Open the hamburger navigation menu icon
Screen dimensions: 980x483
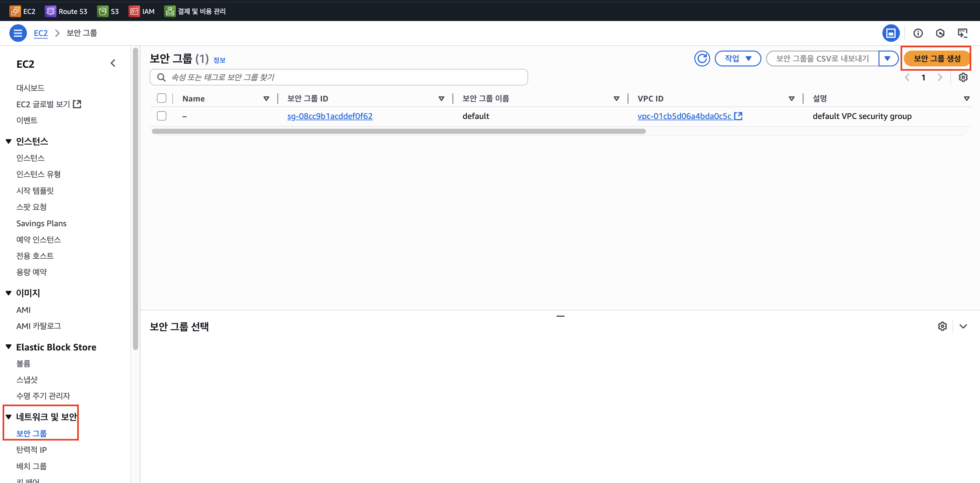pyautogui.click(x=18, y=33)
